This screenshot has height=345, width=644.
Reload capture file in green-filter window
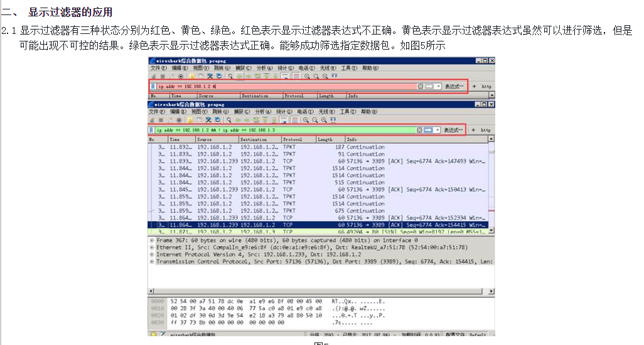pos(217,120)
